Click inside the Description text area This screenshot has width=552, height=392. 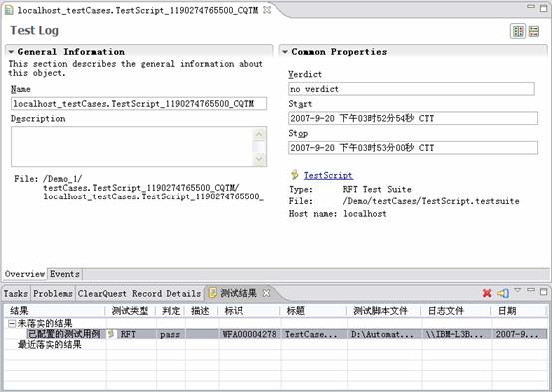click(x=132, y=146)
